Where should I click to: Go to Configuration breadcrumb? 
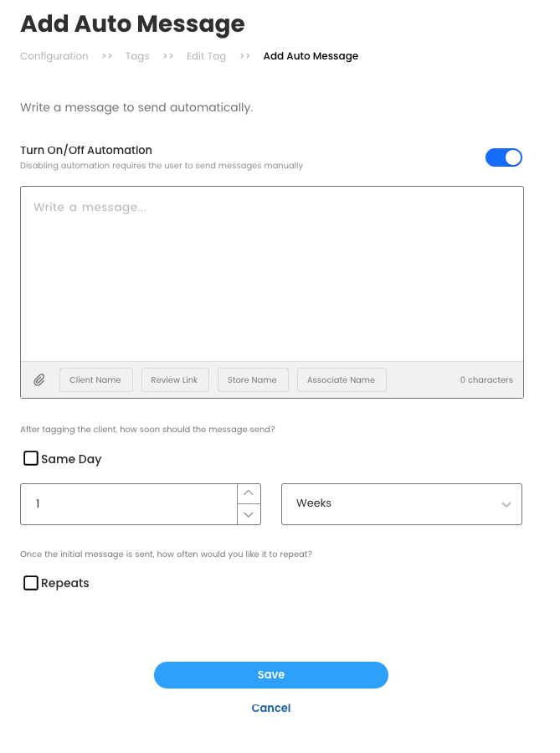coord(54,56)
